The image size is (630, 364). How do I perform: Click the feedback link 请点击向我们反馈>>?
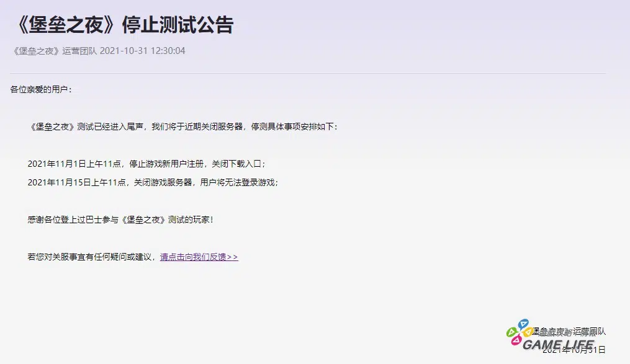coord(199,257)
